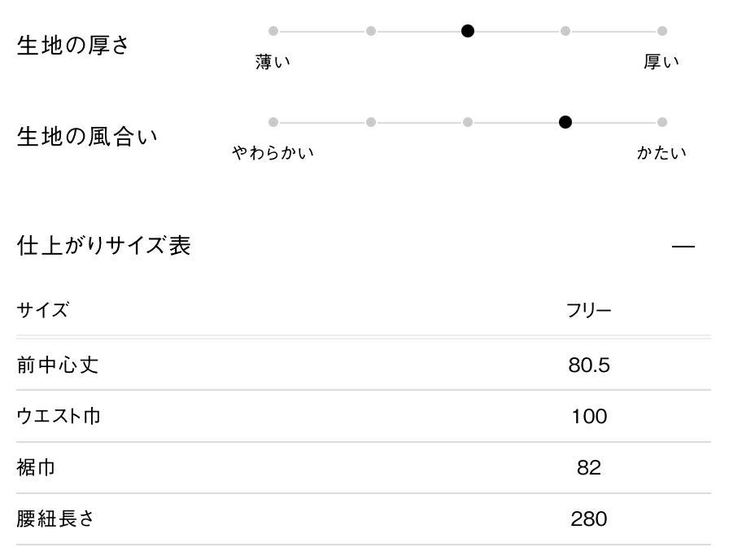This screenshot has height=560, width=729.
Task: Click the middle dot on 生地の風合い scale
Action: (468, 122)
